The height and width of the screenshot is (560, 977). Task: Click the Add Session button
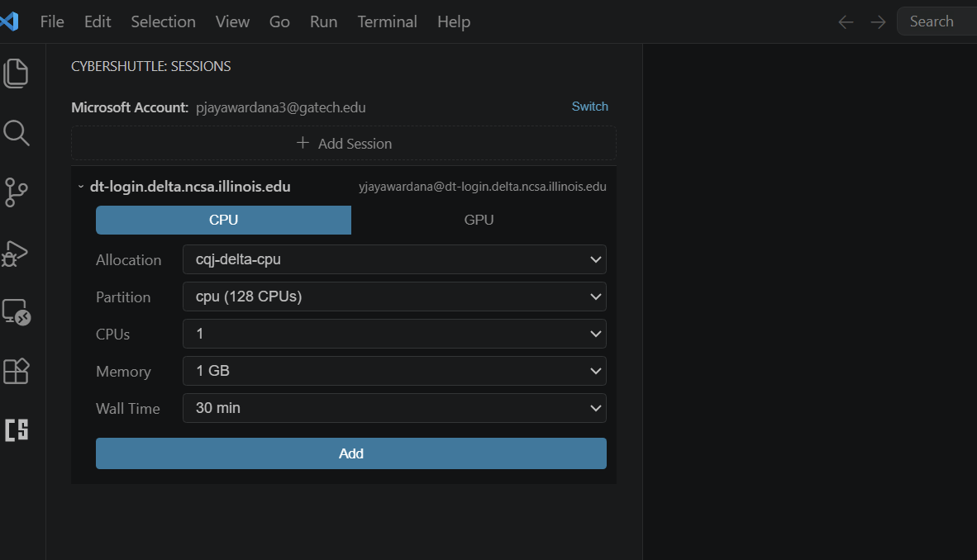[x=344, y=143]
